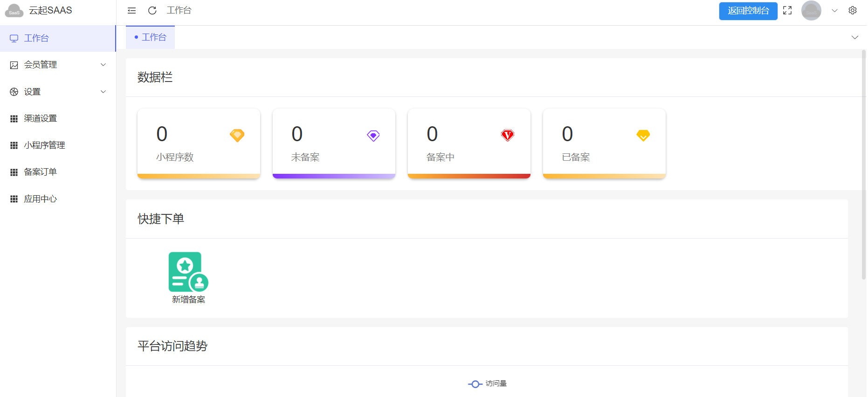Click the grid icon next to 小程序管理
868x397 pixels.
tap(14, 145)
